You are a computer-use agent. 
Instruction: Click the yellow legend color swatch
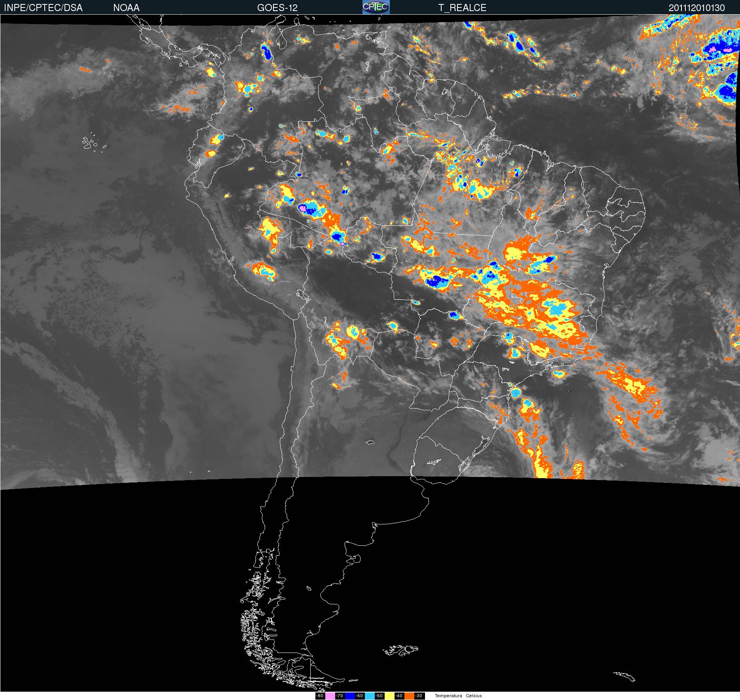tap(389, 696)
